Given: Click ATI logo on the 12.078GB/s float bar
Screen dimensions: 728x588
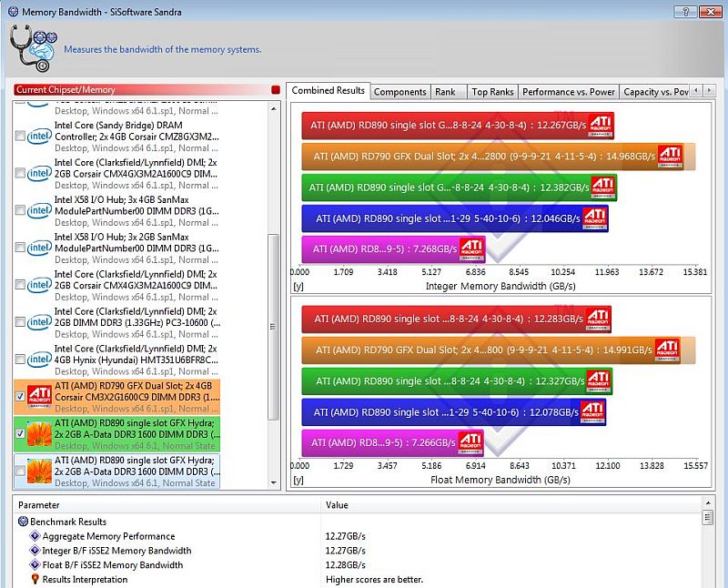Looking at the screenshot, I should 593,412.
